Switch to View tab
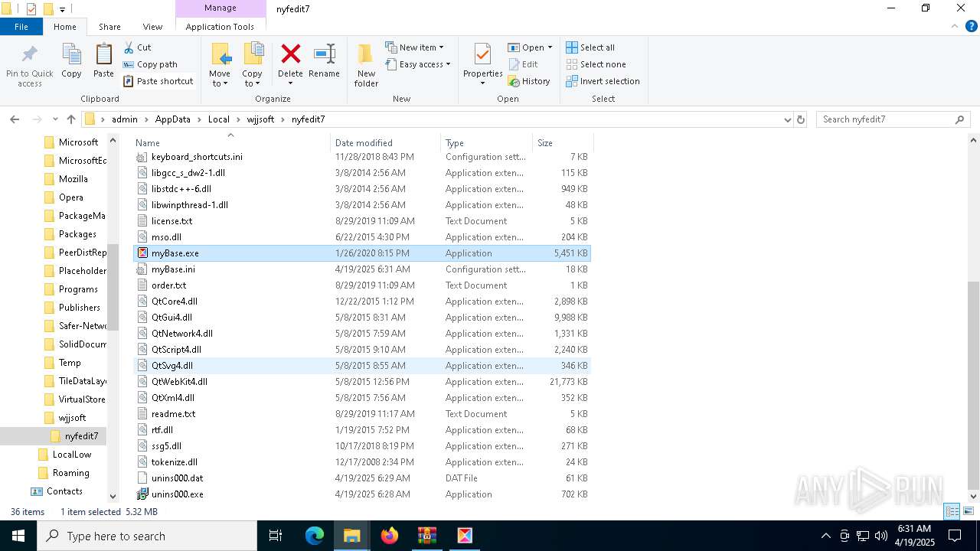The width and height of the screenshot is (980, 551). click(x=152, y=27)
